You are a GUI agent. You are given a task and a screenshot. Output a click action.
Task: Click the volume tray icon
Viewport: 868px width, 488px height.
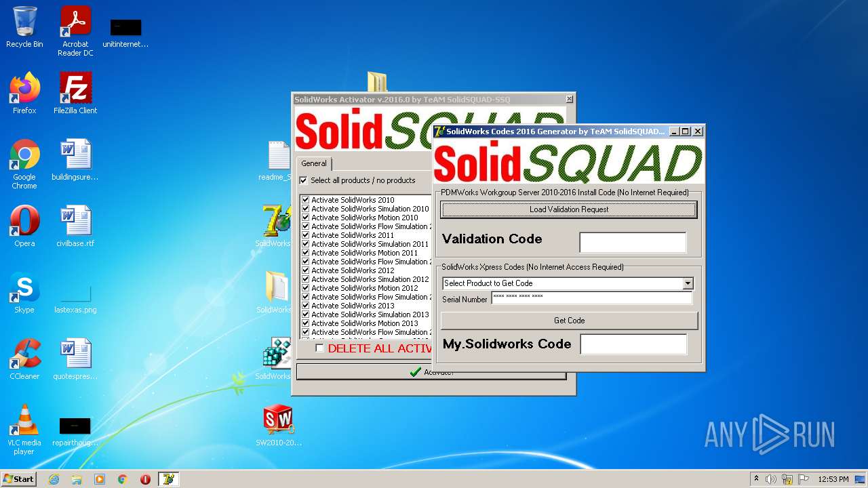click(x=771, y=479)
